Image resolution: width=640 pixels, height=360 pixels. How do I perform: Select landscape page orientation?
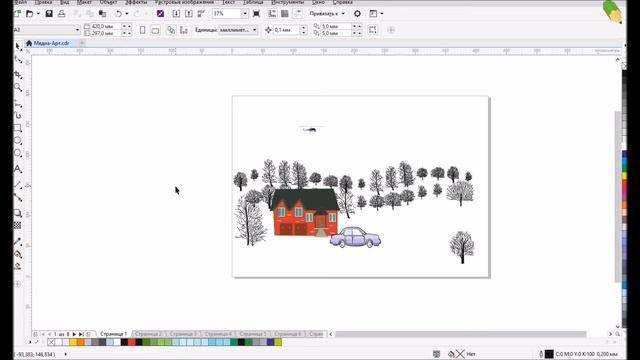click(x=155, y=30)
